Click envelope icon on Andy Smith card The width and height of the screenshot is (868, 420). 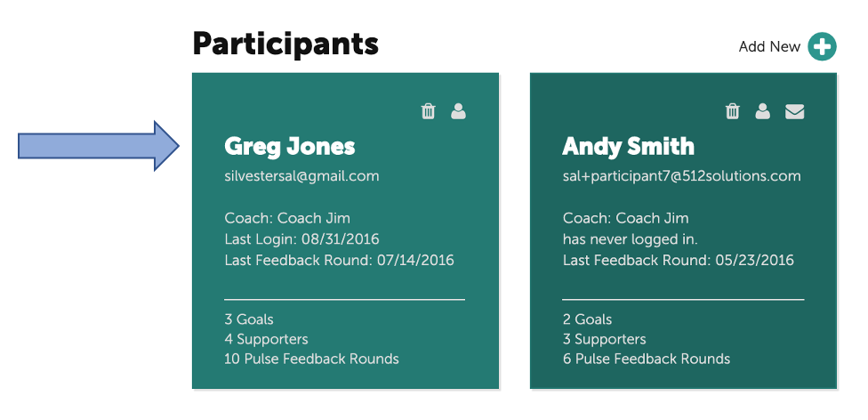[794, 111]
